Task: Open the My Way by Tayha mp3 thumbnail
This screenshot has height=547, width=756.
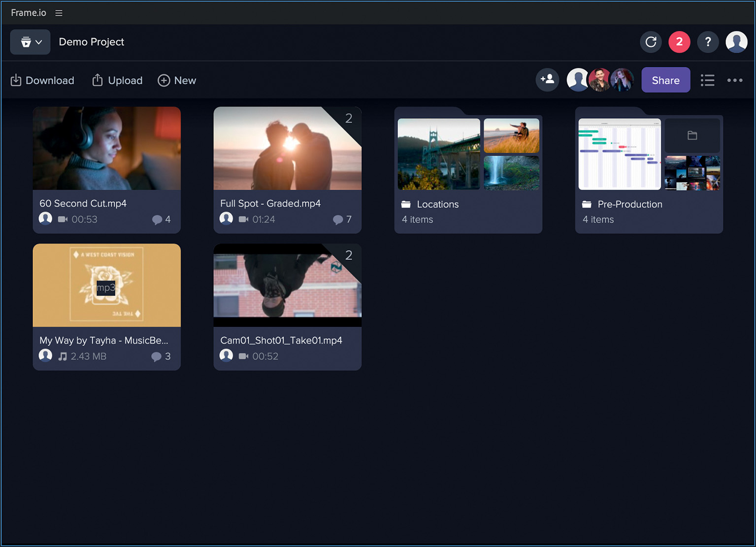Action: tap(106, 285)
